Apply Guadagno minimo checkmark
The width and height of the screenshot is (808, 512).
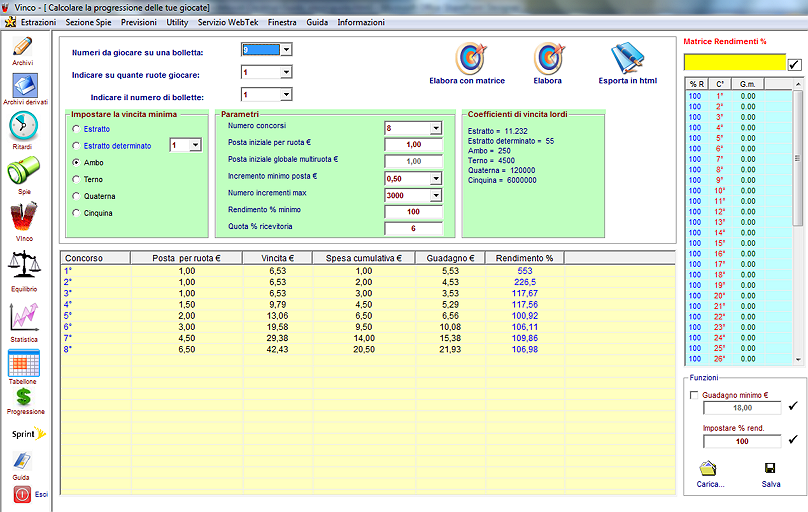pos(793,406)
